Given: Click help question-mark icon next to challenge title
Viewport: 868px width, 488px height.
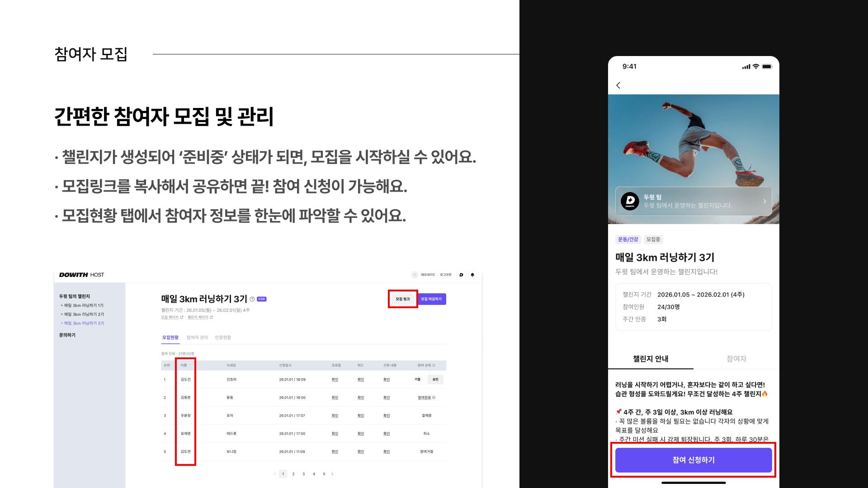Looking at the screenshot, I should tap(252, 299).
